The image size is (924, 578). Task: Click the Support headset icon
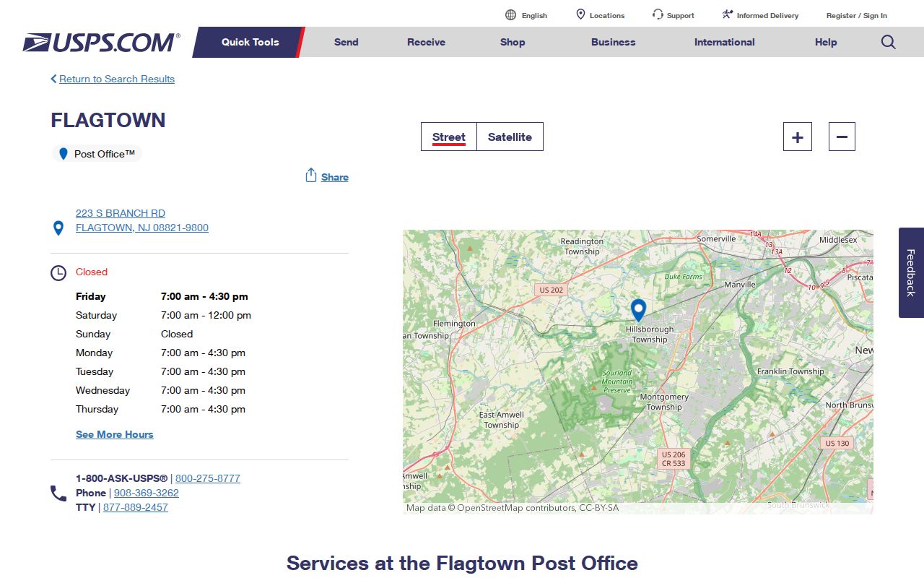[658, 14]
